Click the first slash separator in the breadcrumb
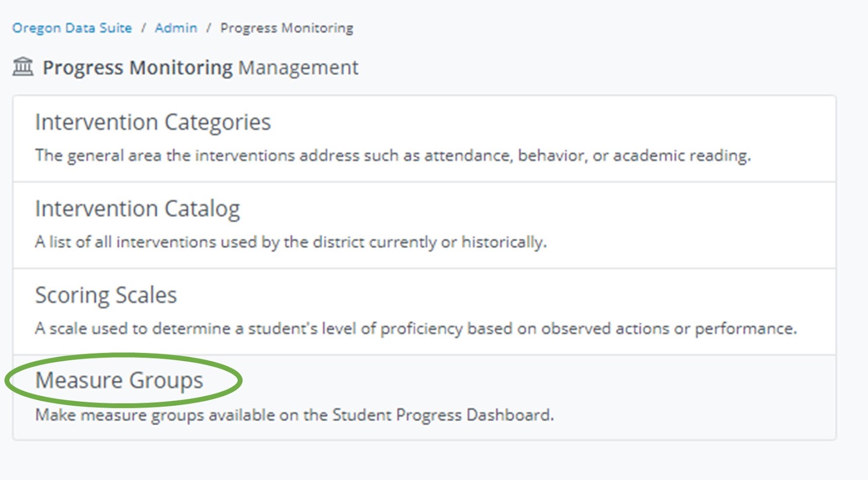The height and width of the screenshot is (480, 868). (144, 28)
